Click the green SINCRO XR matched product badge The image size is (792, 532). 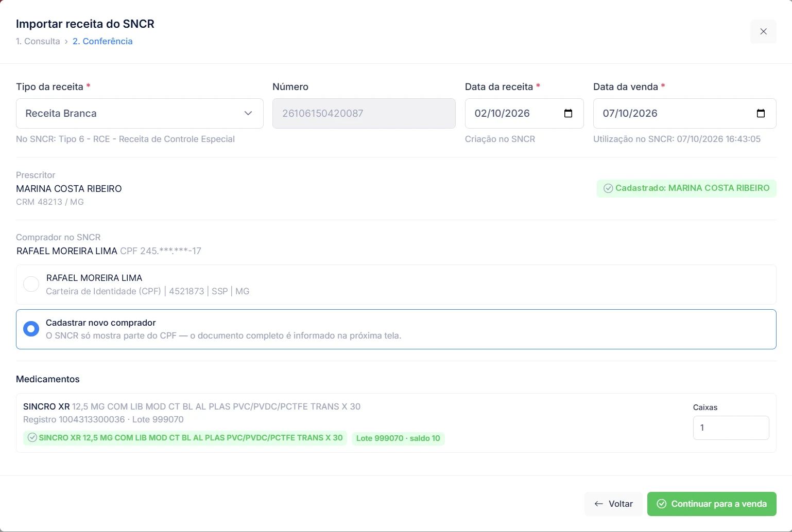point(185,438)
